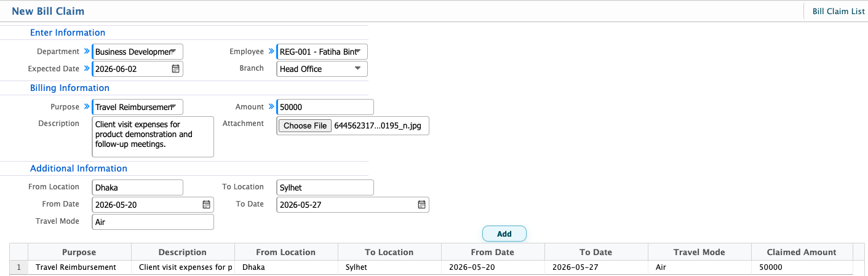Sort by the To Date column header

coord(596,252)
